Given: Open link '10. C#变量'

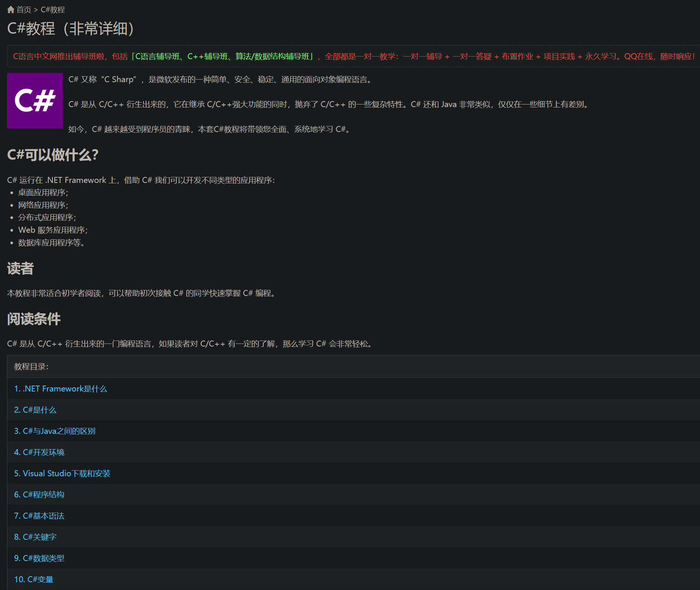Looking at the screenshot, I should click(x=34, y=579).
